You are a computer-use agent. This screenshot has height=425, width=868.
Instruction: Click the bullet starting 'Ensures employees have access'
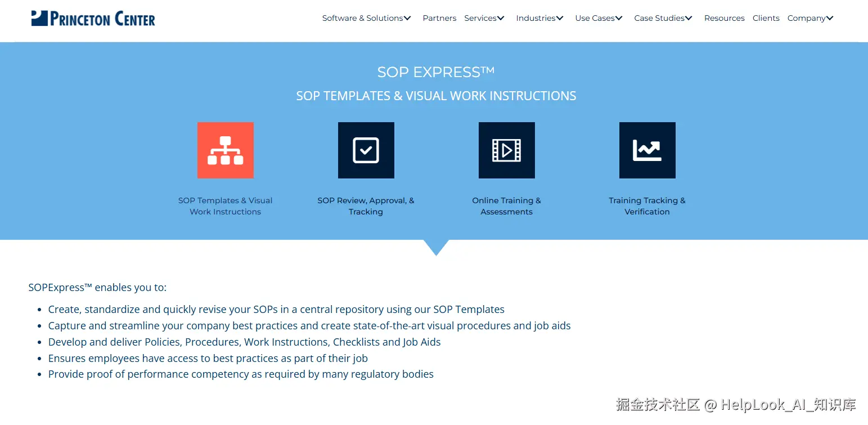(208, 358)
